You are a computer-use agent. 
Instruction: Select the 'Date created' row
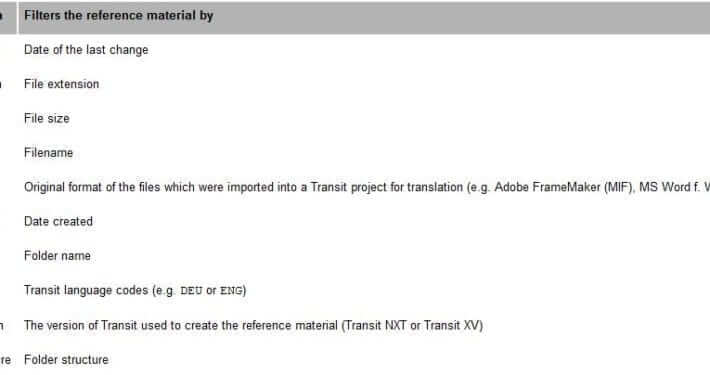[x=58, y=221]
